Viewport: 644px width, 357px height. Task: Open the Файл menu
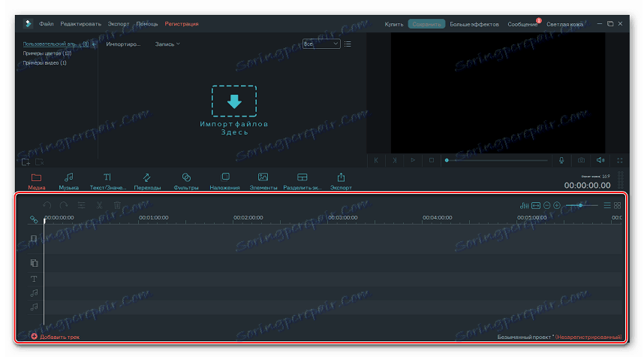tap(47, 24)
